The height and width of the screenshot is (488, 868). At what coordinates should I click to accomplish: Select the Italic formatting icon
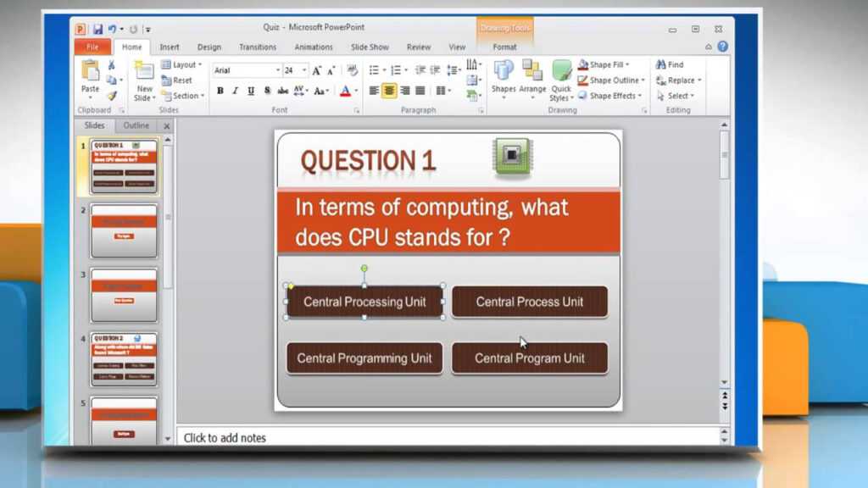(235, 91)
